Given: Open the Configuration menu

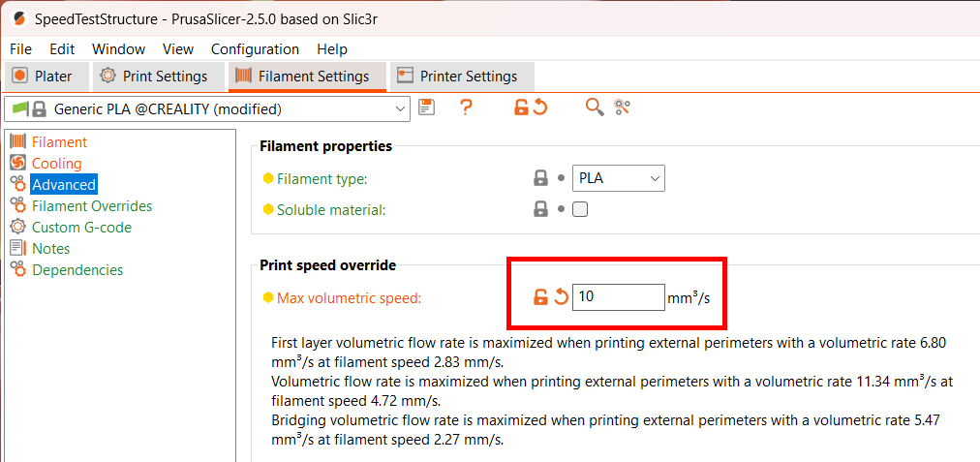Looking at the screenshot, I should click(255, 48).
